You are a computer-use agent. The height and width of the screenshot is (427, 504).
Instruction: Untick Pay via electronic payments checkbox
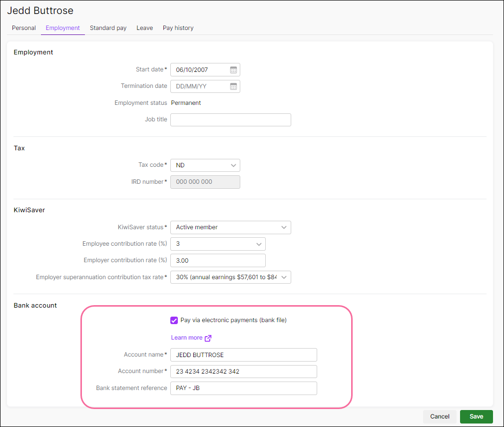tap(174, 320)
